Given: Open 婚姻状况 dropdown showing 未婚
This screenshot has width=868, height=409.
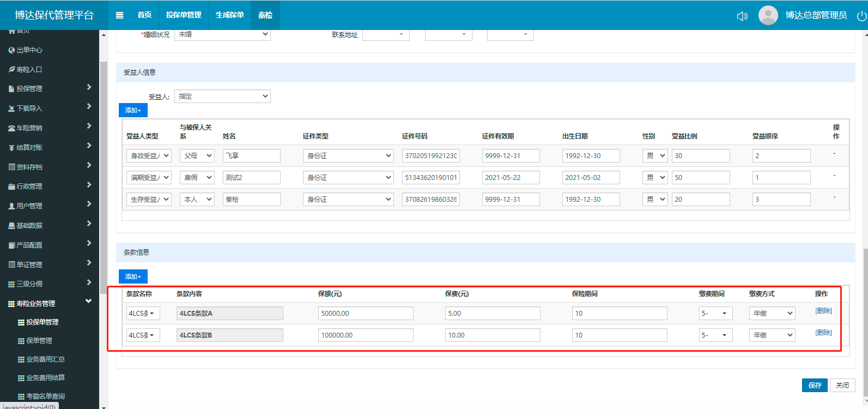Looking at the screenshot, I should tap(222, 34).
